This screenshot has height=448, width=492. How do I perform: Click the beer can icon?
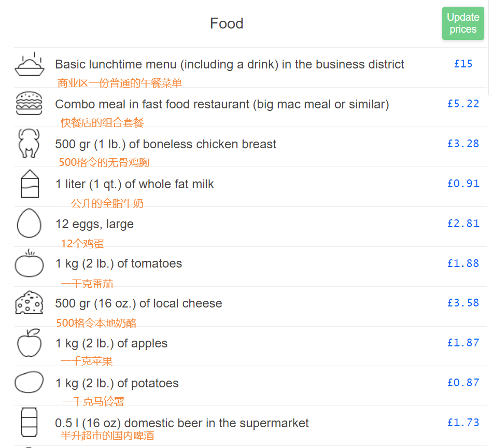pyautogui.click(x=29, y=422)
